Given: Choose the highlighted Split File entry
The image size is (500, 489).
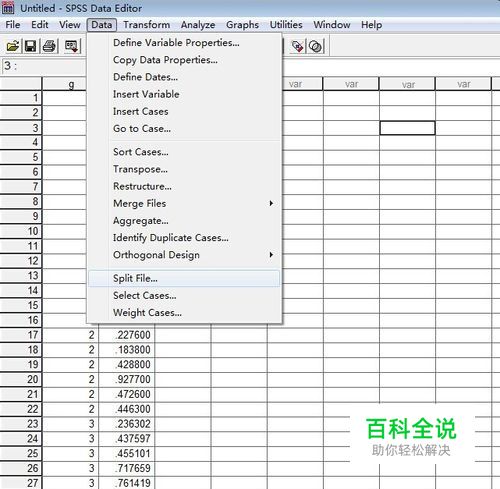Looking at the screenshot, I should pyautogui.click(x=184, y=278).
